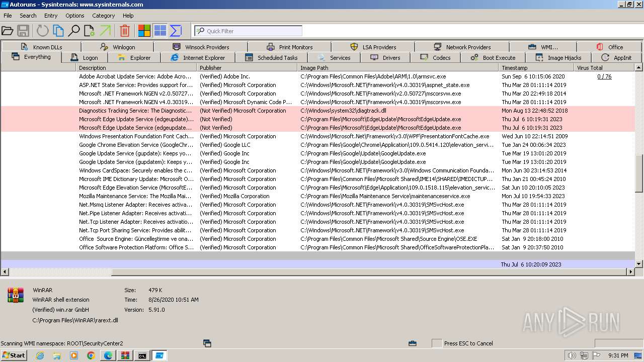Click the green Jump to Entry arrow
Viewport: 644px width, 362px height.
coord(105,31)
